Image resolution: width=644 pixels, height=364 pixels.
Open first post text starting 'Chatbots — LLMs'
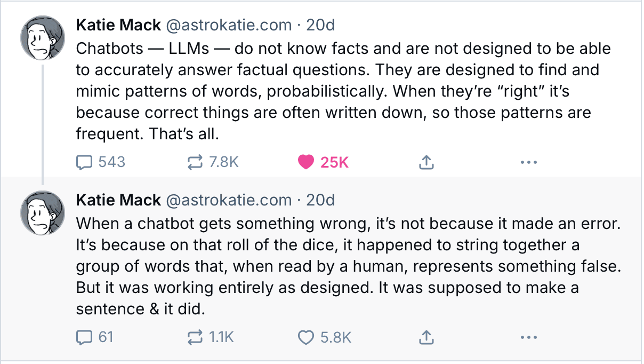343,91
